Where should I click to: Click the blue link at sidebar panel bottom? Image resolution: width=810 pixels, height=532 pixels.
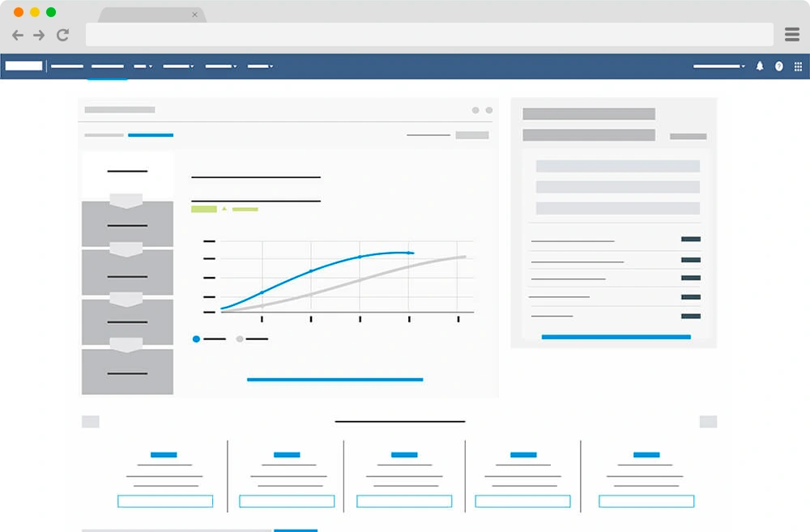pyautogui.click(x=616, y=337)
